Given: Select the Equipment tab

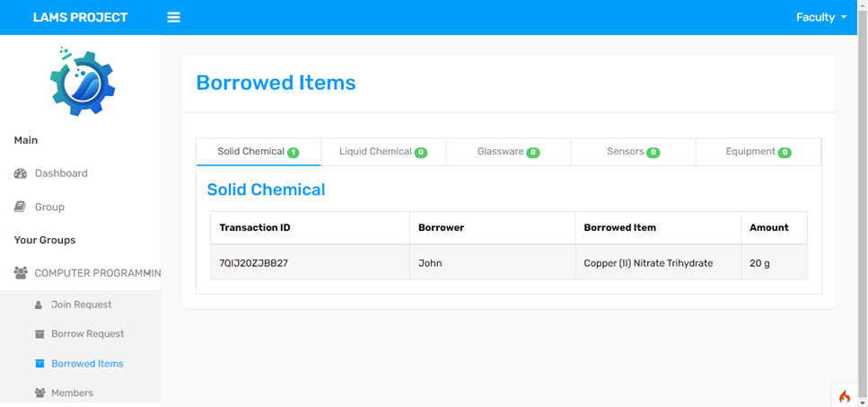Looking at the screenshot, I should pyautogui.click(x=758, y=152).
